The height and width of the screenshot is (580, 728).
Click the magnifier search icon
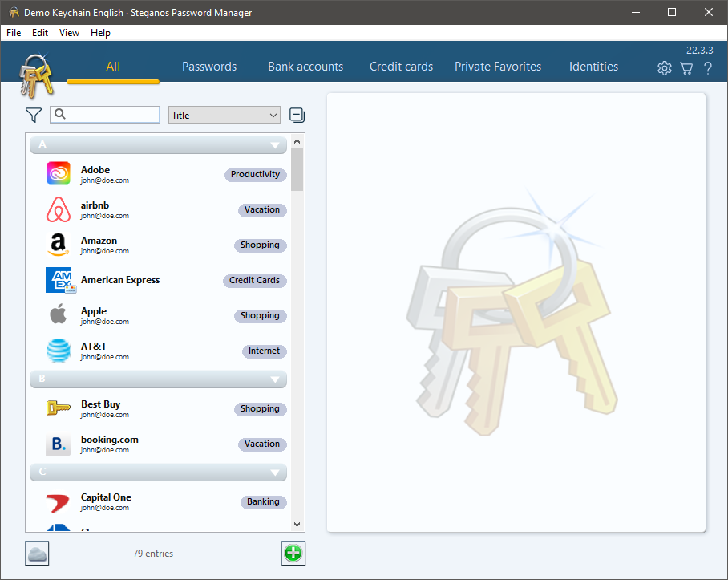click(59, 114)
